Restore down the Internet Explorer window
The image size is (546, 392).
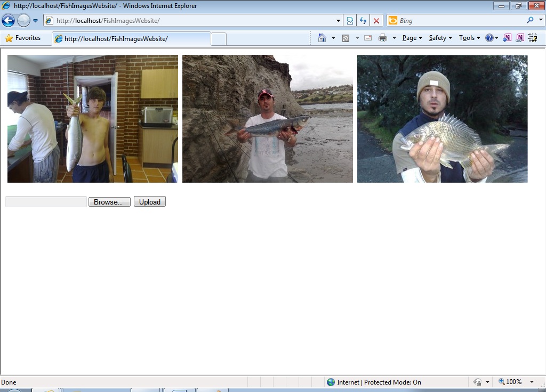519,5
